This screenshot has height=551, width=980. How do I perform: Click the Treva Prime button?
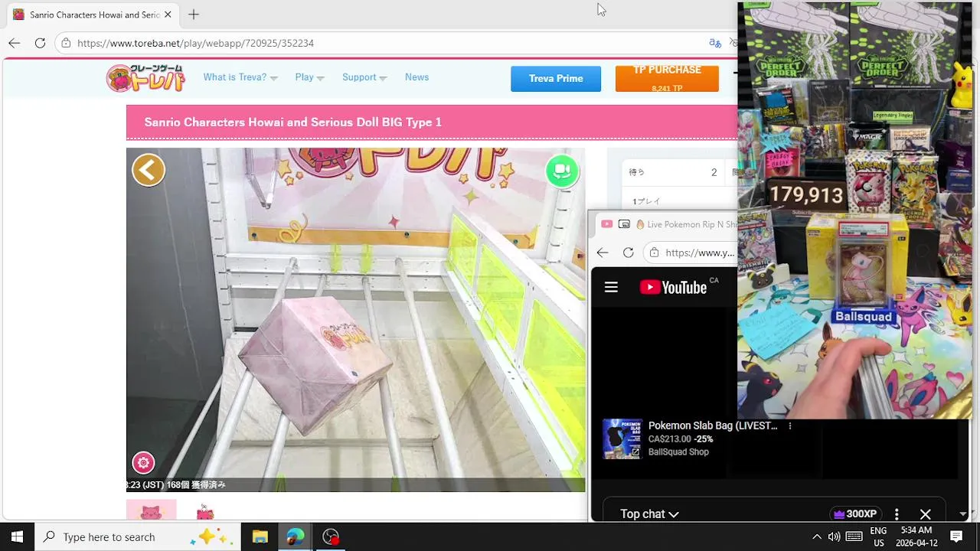click(556, 78)
